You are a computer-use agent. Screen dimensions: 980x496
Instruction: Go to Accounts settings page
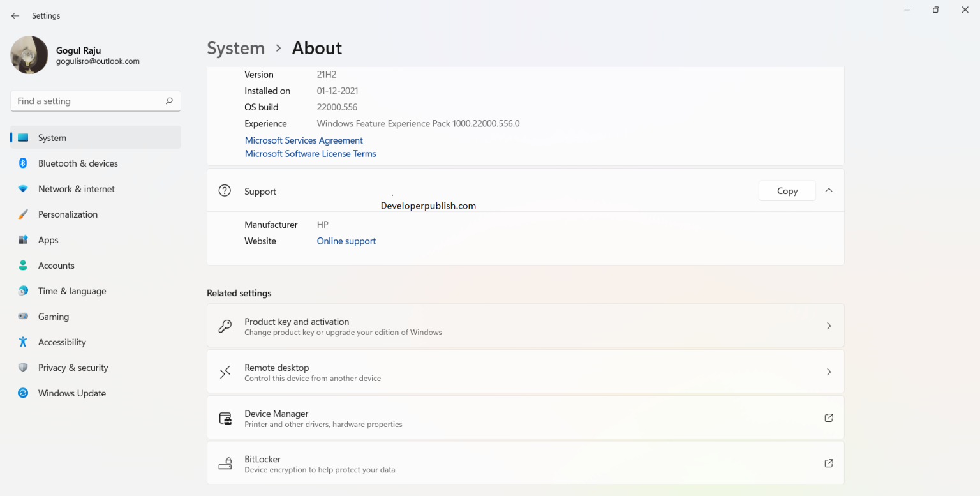coord(56,266)
